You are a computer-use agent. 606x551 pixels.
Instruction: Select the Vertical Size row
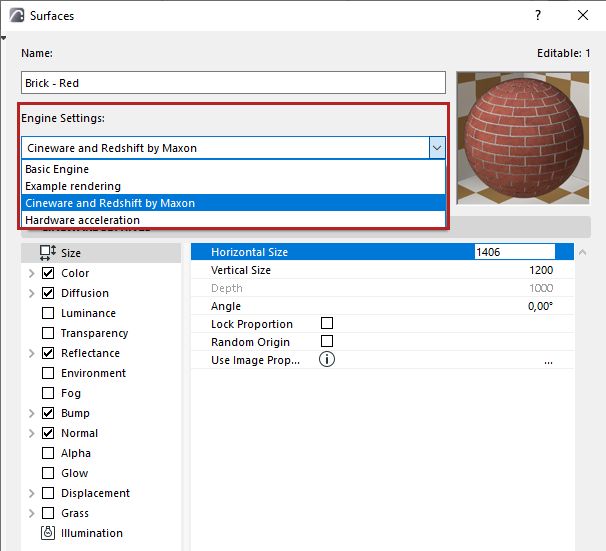click(x=382, y=270)
